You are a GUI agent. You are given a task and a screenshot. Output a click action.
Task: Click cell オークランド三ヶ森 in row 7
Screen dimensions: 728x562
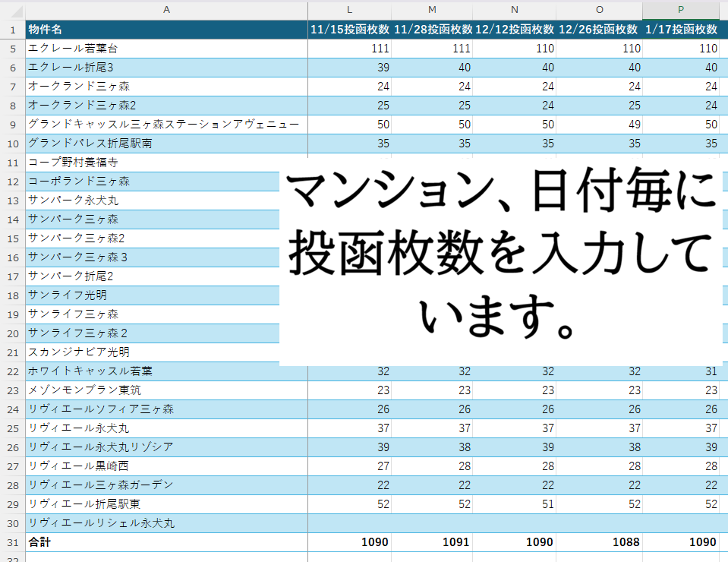[x=166, y=87]
